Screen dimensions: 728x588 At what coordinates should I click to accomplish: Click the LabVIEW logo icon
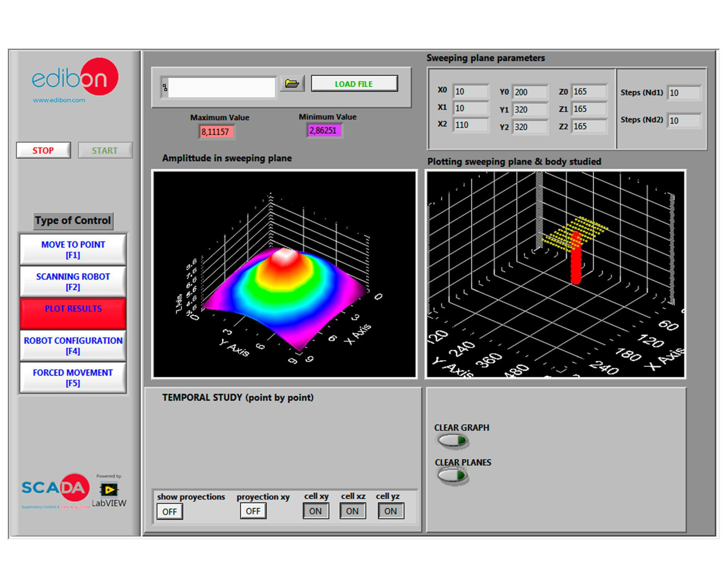[x=109, y=490]
